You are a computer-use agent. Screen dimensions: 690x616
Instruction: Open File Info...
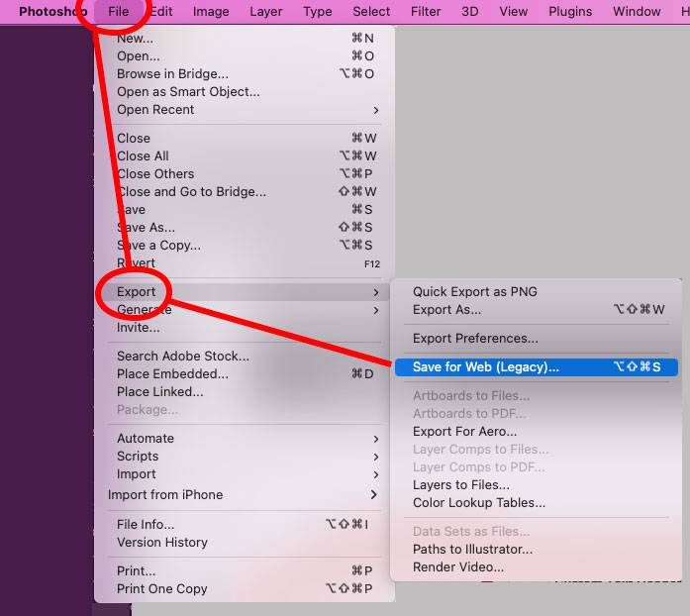[245, 525]
